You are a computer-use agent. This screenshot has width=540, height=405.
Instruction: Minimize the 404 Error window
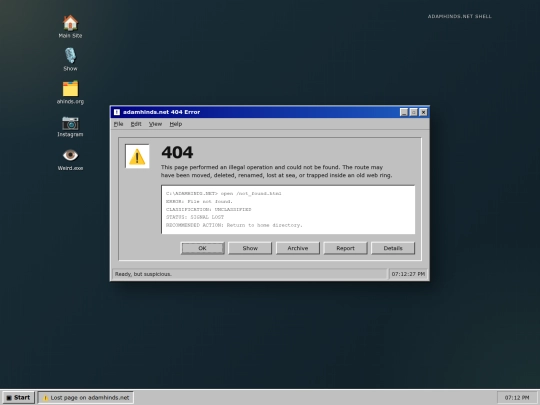(404, 112)
